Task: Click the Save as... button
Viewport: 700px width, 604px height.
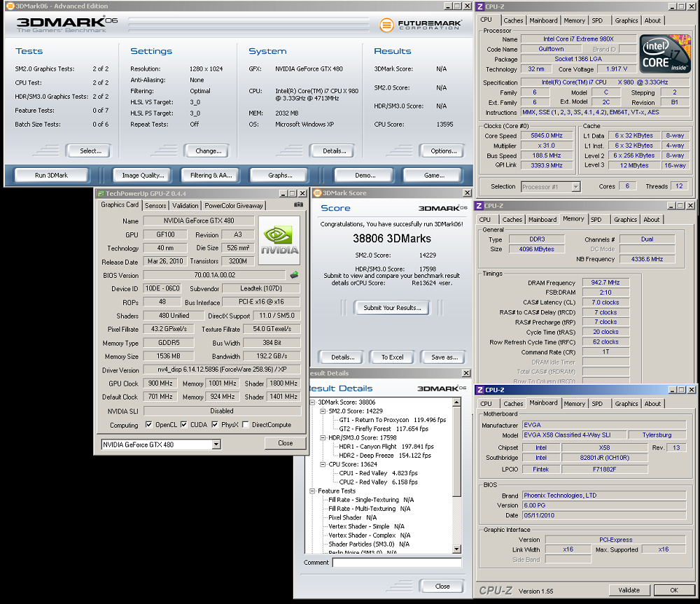Action: click(x=444, y=357)
